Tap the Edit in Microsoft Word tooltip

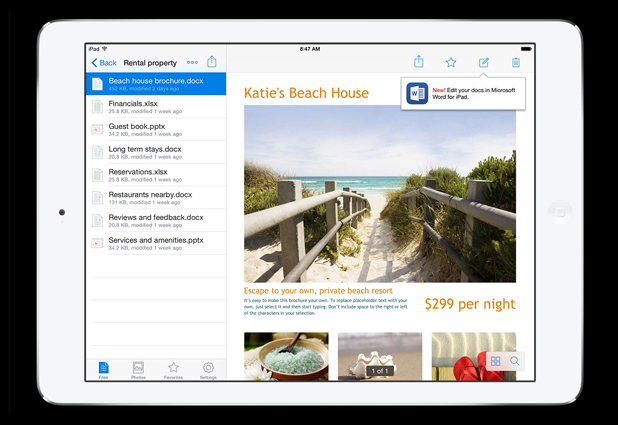(463, 94)
